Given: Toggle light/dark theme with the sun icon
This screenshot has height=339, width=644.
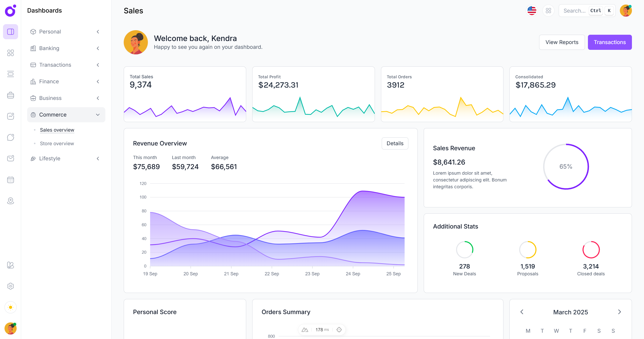Looking at the screenshot, I should coord(10,307).
